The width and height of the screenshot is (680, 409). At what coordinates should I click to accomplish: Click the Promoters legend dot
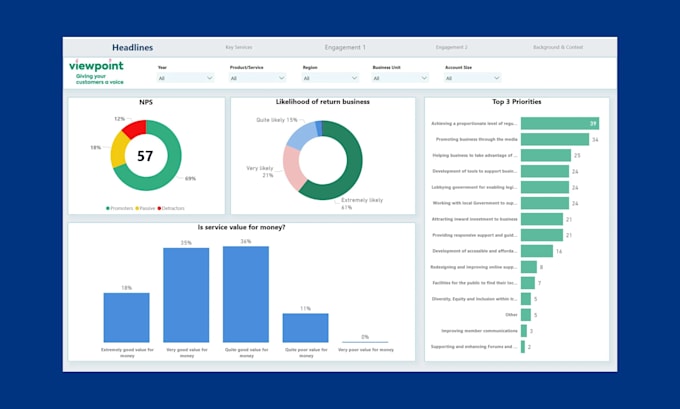tap(108, 208)
